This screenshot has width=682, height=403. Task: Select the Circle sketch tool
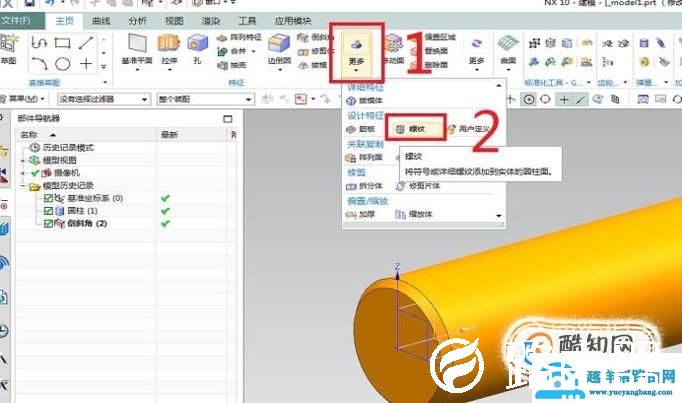[63, 64]
